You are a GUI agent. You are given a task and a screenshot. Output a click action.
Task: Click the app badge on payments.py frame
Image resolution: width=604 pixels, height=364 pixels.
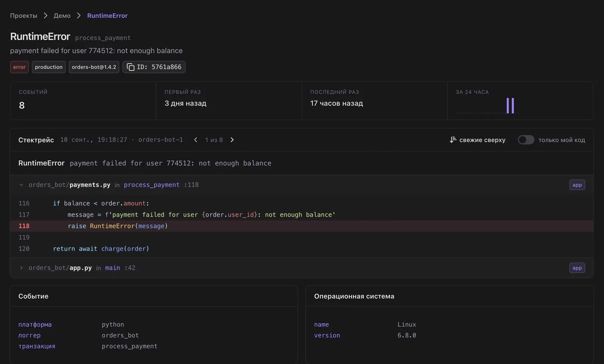click(x=577, y=185)
